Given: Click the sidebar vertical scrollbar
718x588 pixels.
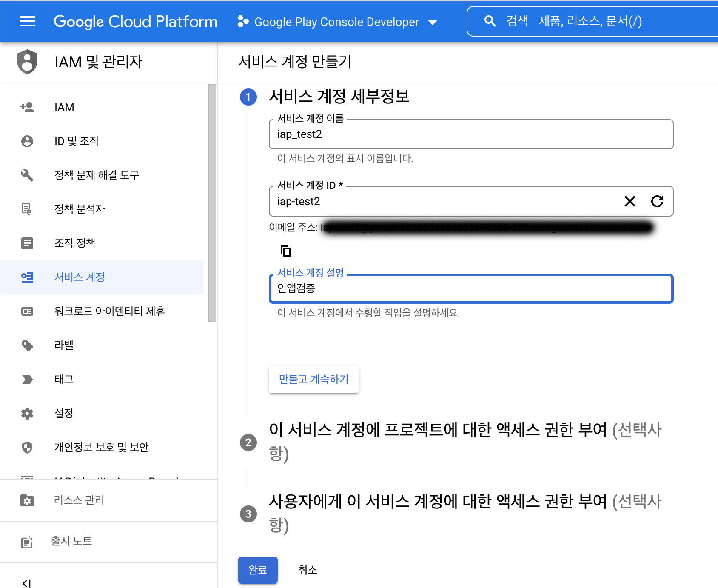Looking at the screenshot, I should coord(212,203).
